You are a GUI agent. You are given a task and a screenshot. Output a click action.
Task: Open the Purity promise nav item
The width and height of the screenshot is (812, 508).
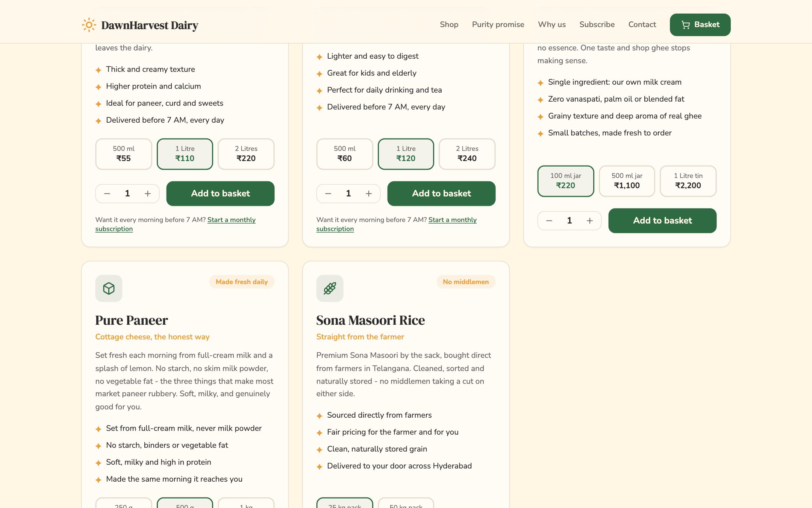498,24
